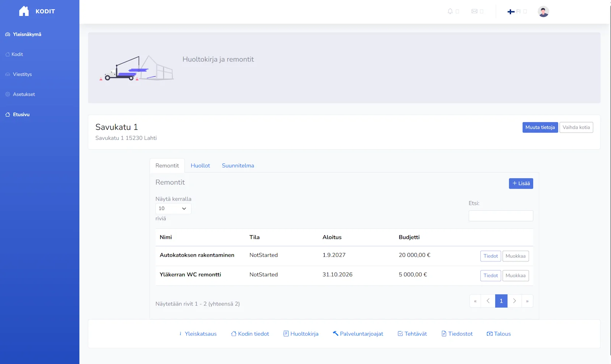Open Tiedot for Yläkerran WC remontti
This screenshot has width=611, height=364.
(490, 276)
